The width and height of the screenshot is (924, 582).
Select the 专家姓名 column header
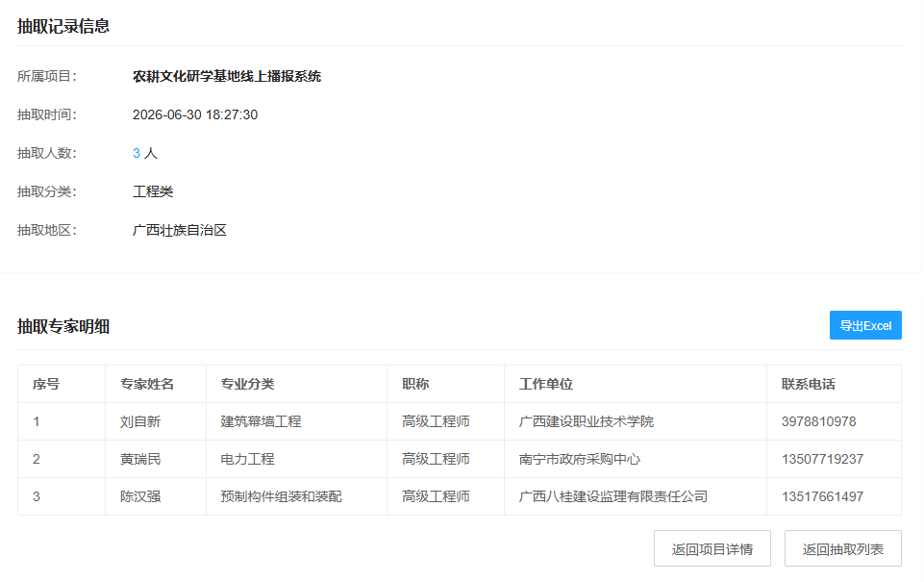(x=147, y=385)
